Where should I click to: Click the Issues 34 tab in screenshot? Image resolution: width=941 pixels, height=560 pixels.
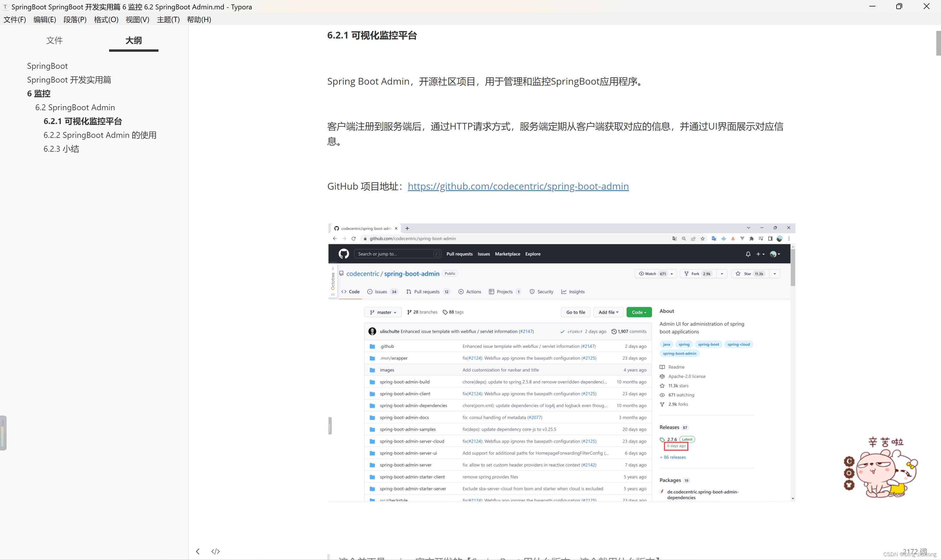coord(382,292)
